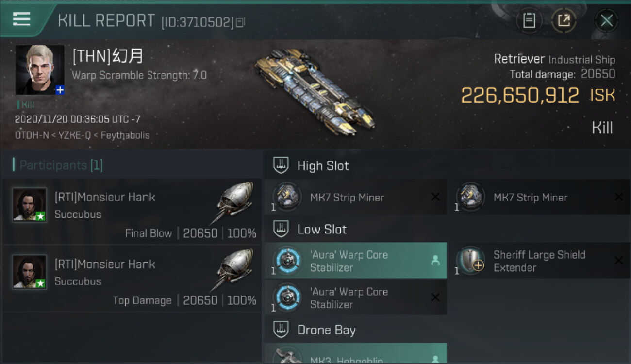Close the kill report window

pos(606,20)
